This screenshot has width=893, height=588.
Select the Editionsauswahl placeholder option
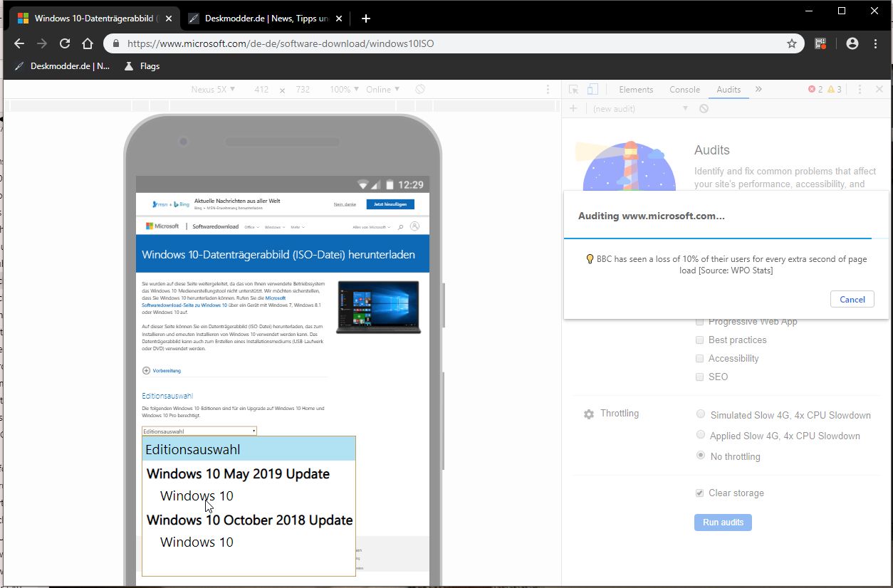tap(249, 449)
